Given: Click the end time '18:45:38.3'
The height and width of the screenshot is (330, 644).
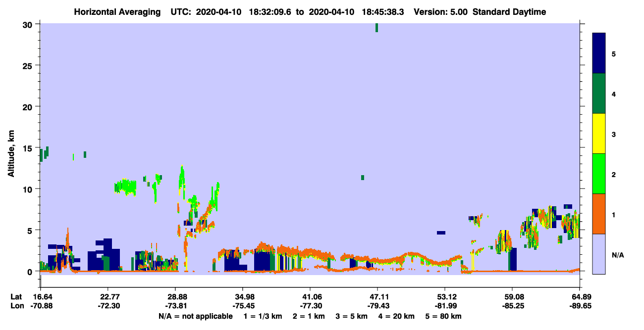Looking at the screenshot, I should 383,12.
